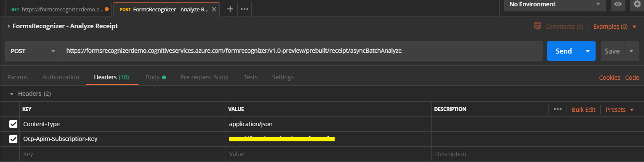Open the No Environment dropdown
644x162 pixels.
pos(555,5)
